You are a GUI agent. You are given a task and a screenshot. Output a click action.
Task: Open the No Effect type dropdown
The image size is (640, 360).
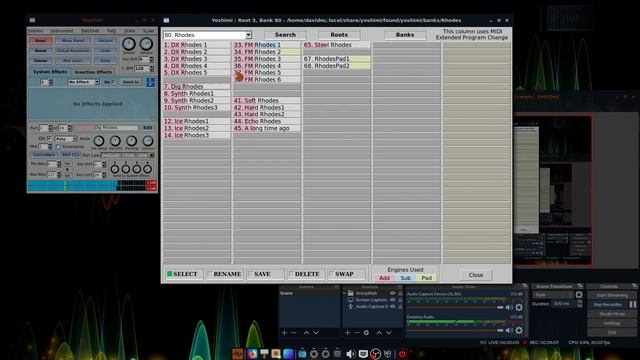[84, 82]
